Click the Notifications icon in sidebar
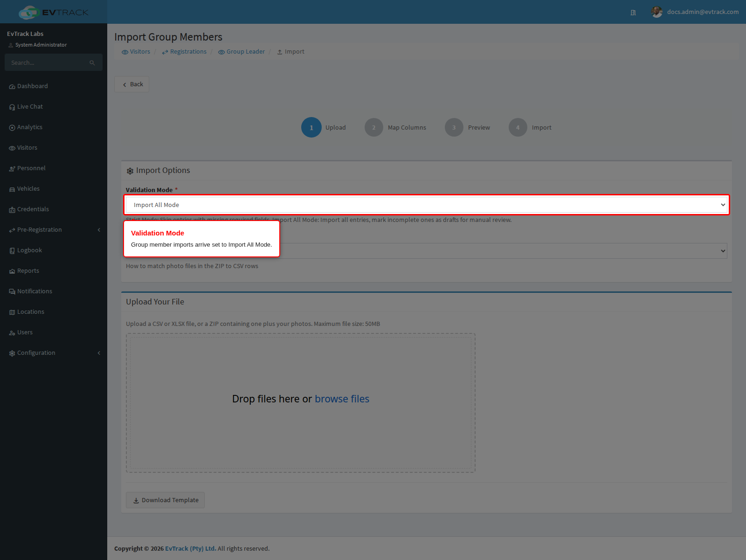746x560 pixels. coord(12,292)
